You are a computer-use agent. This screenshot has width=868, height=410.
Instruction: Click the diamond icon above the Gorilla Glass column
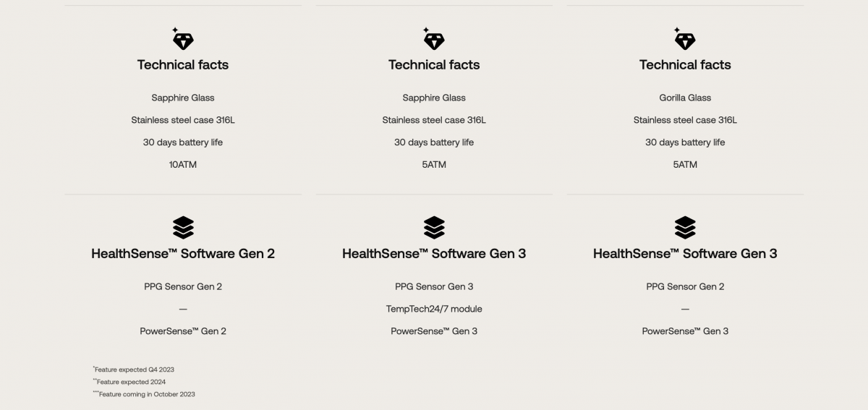pyautogui.click(x=684, y=39)
